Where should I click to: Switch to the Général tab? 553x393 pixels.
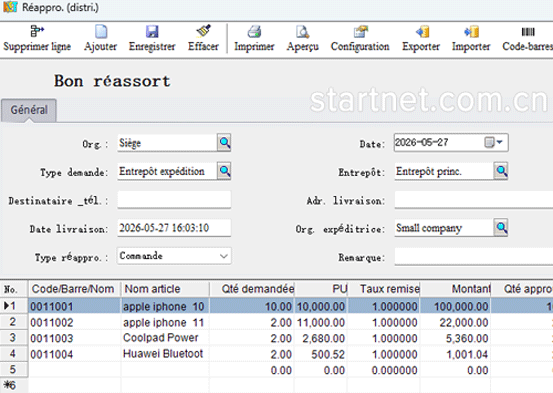(29, 110)
